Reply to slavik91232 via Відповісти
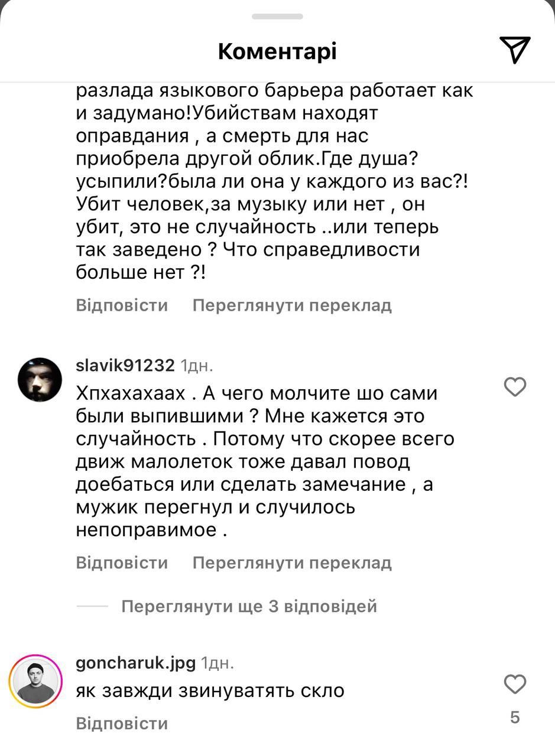The height and width of the screenshot is (756, 555). tap(121, 563)
